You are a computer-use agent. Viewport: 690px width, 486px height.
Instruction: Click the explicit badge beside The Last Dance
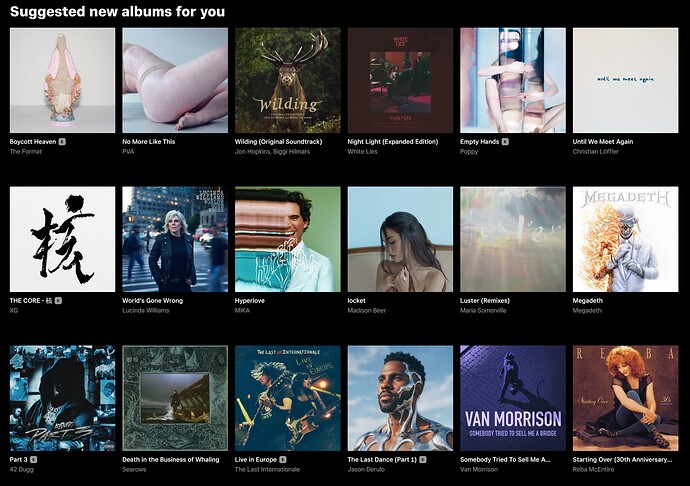coord(423,460)
